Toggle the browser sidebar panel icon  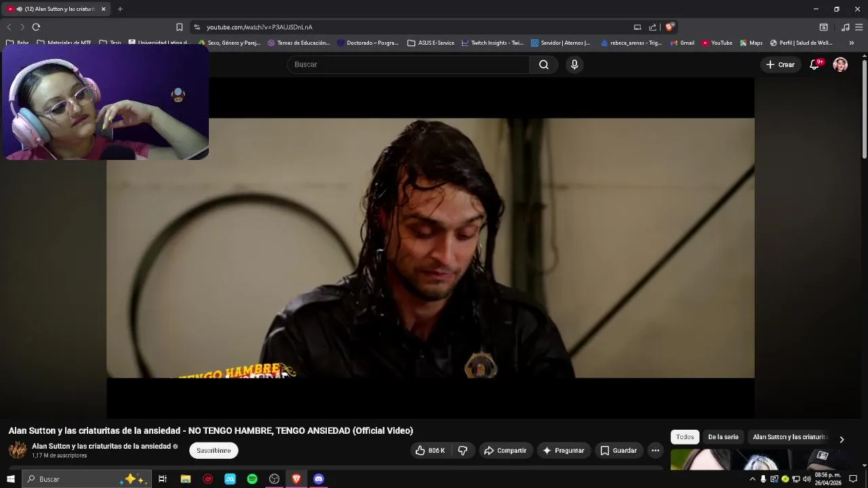(823, 27)
